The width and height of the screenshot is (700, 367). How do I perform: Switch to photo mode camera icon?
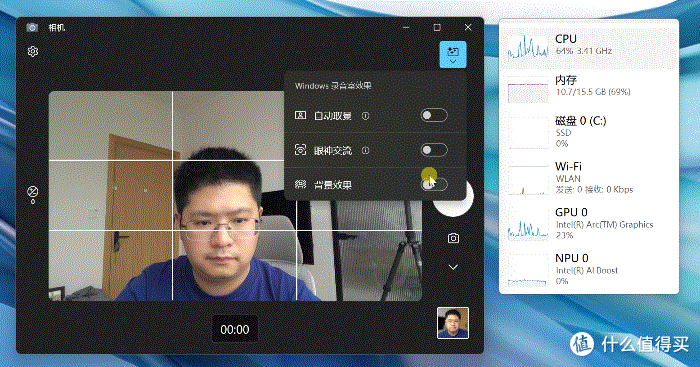[x=453, y=238]
